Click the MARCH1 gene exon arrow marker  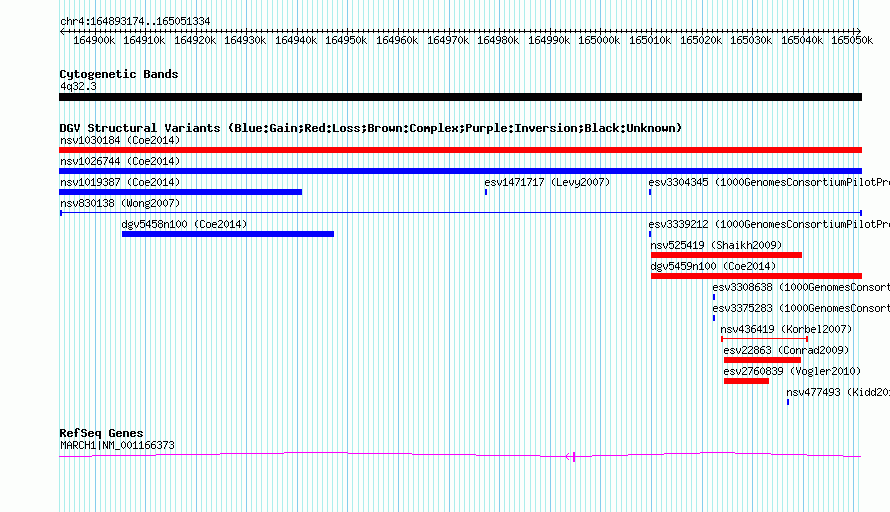tap(570, 456)
